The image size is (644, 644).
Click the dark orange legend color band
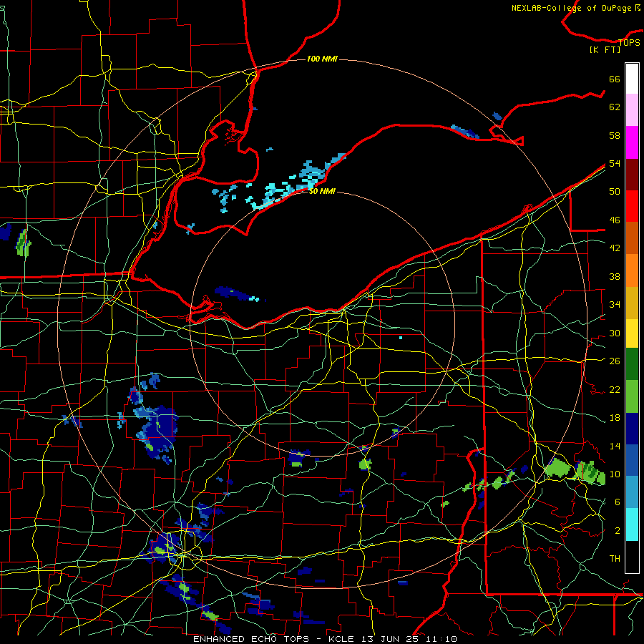pyautogui.click(x=632, y=238)
